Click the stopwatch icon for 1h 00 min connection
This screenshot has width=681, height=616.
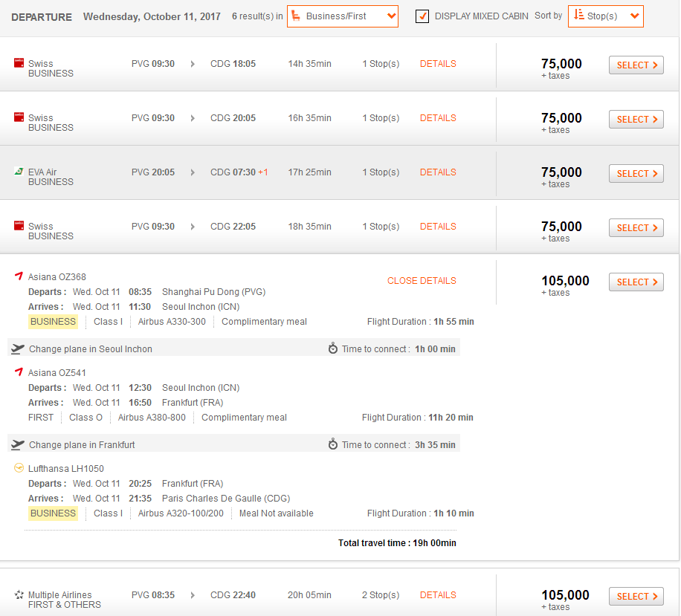[332, 348]
